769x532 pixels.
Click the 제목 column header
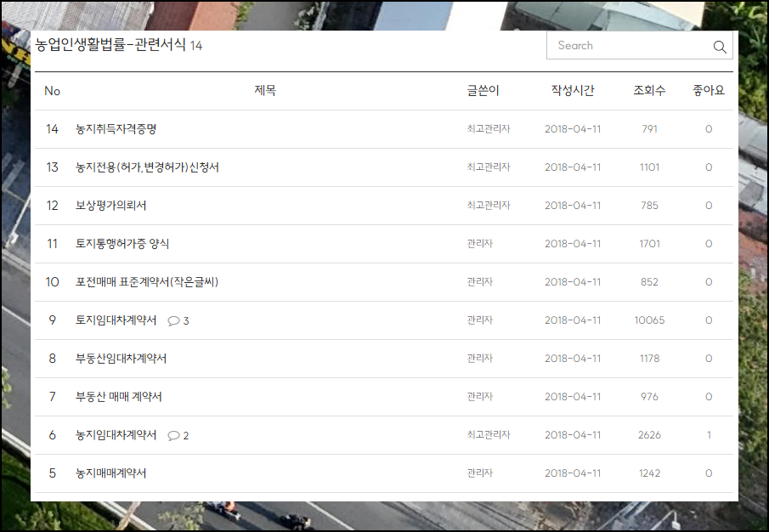click(265, 90)
